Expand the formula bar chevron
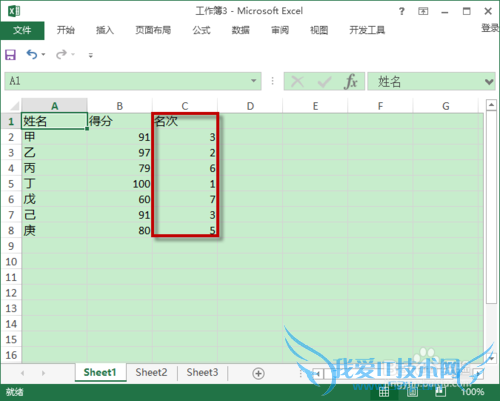Image resolution: width=500 pixels, height=401 pixels. (489, 81)
